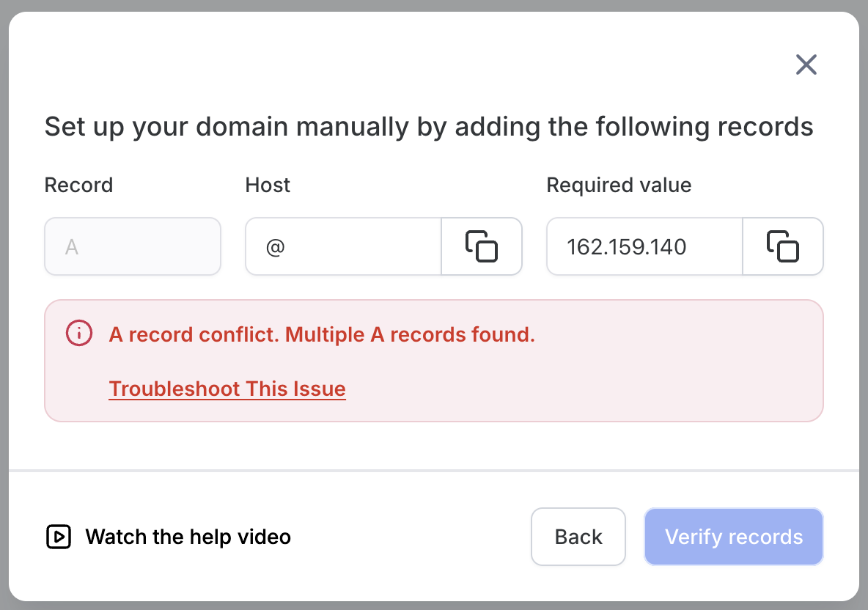The image size is (868, 610).
Task: Go back with the Back button
Action: click(x=578, y=537)
